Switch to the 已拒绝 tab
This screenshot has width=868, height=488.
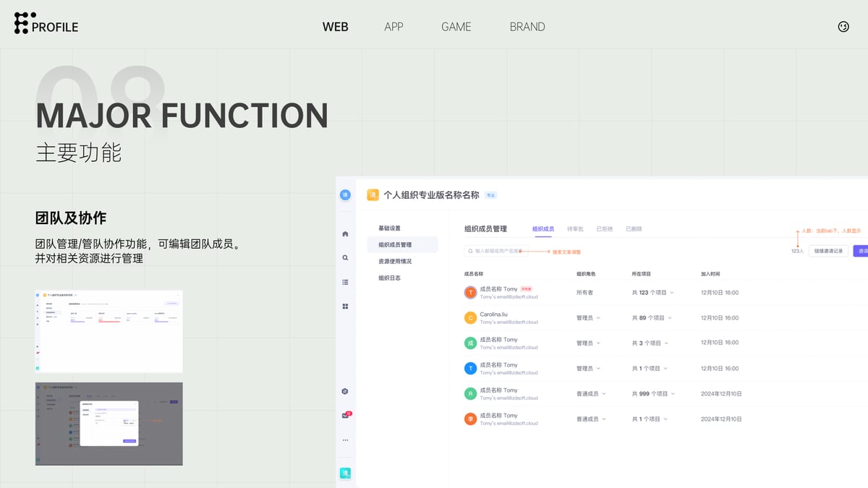pyautogui.click(x=604, y=229)
